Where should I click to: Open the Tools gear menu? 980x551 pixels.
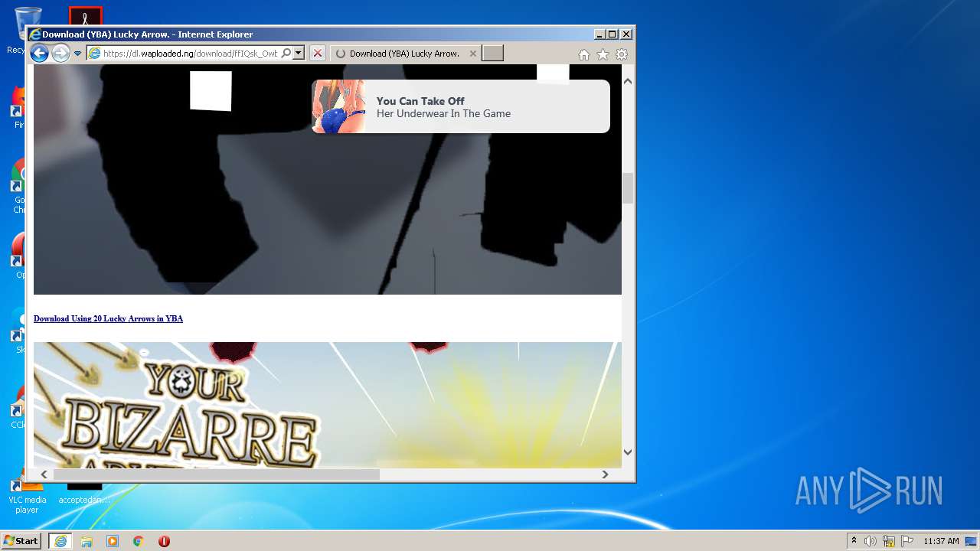(622, 54)
